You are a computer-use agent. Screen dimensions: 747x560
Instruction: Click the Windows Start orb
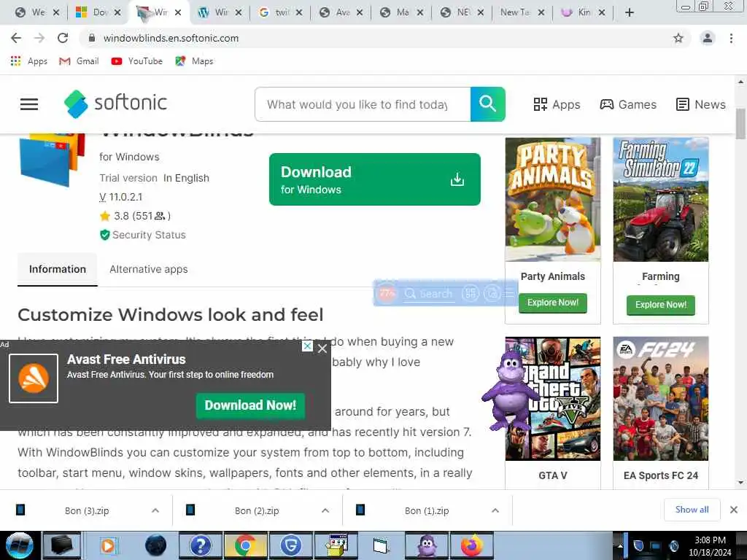(x=20, y=545)
